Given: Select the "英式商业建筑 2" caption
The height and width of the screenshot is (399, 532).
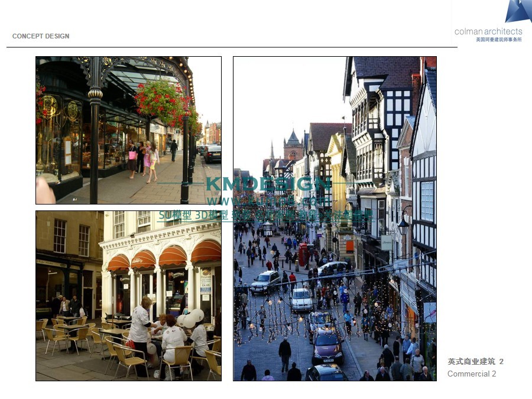Looking at the screenshot, I should (x=475, y=361).
